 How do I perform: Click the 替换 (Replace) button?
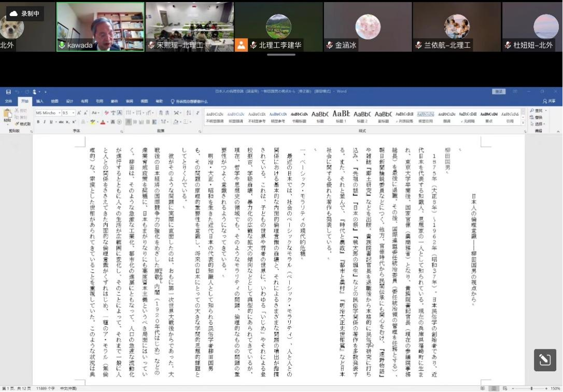(538, 118)
